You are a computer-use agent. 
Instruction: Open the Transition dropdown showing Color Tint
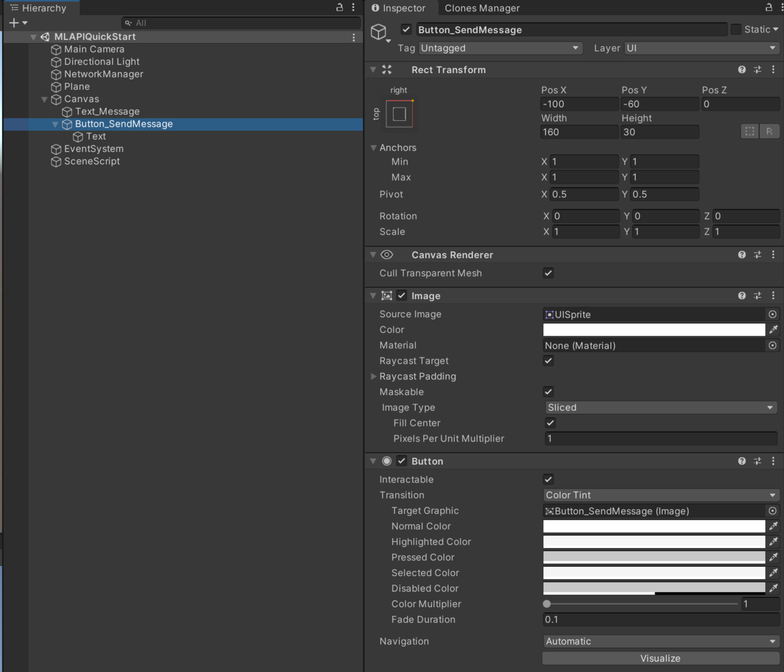point(661,495)
